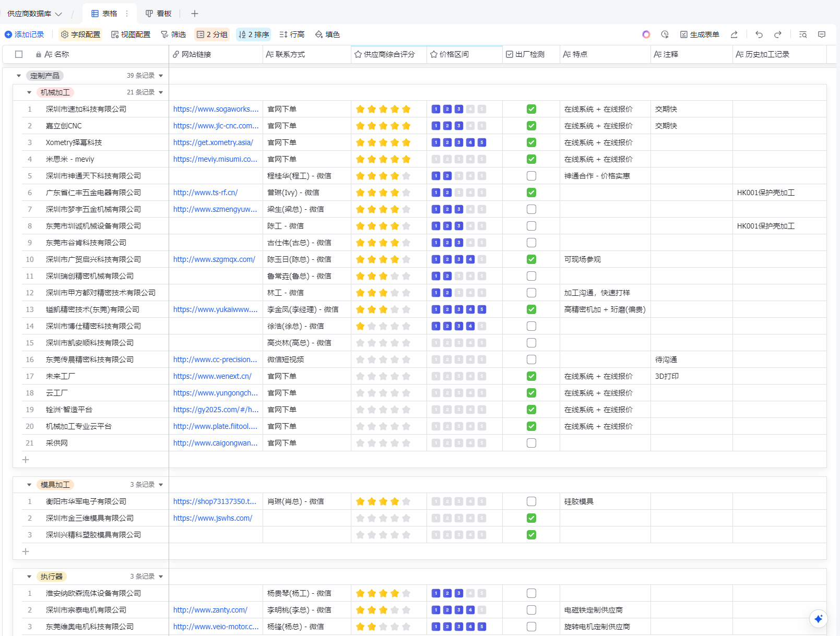Click the undo arrow icon
This screenshot has height=636, width=840.
(759, 34)
